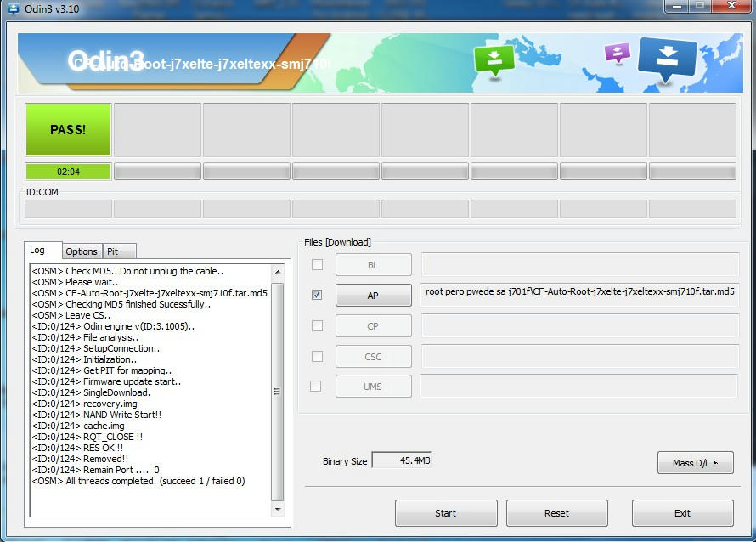Click the Exit button
The width and height of the screenshot is (756, 542).
point(683,513)
